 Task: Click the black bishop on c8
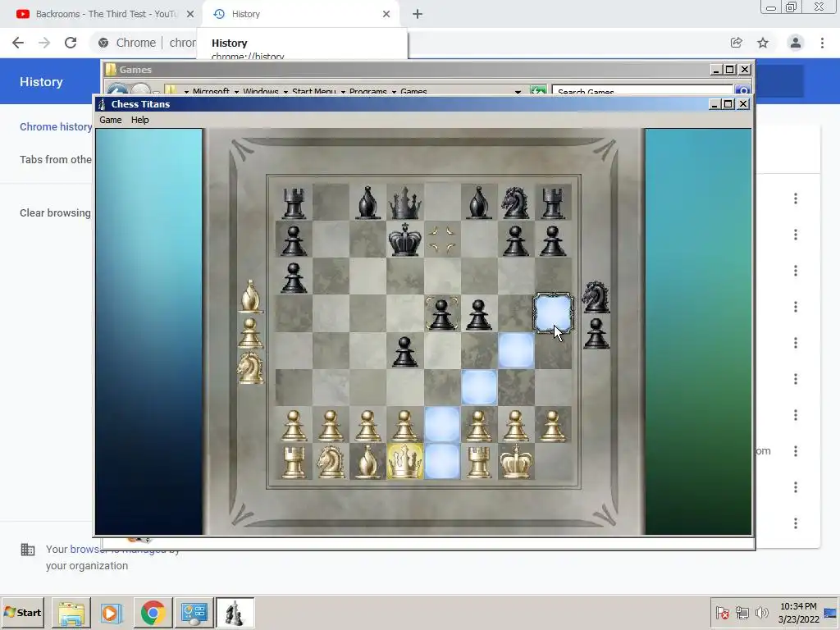pyautogui.click(x=367, y=203)
